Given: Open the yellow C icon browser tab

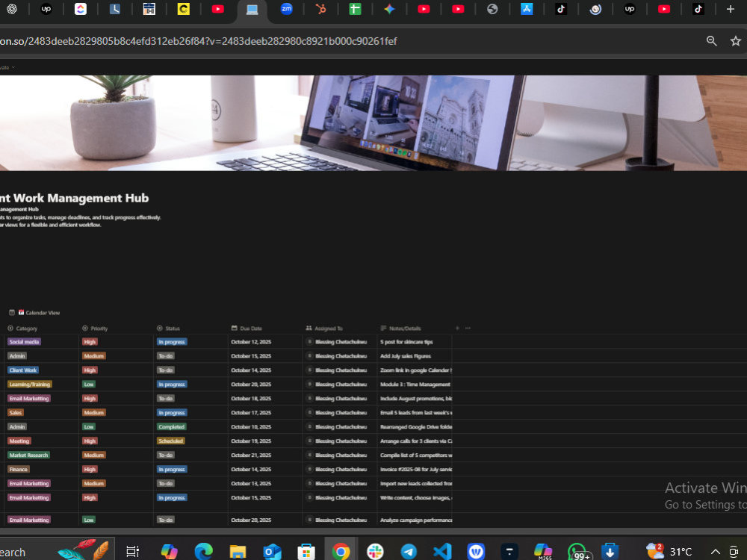Looking at the screenshot, I should [184, 9].
